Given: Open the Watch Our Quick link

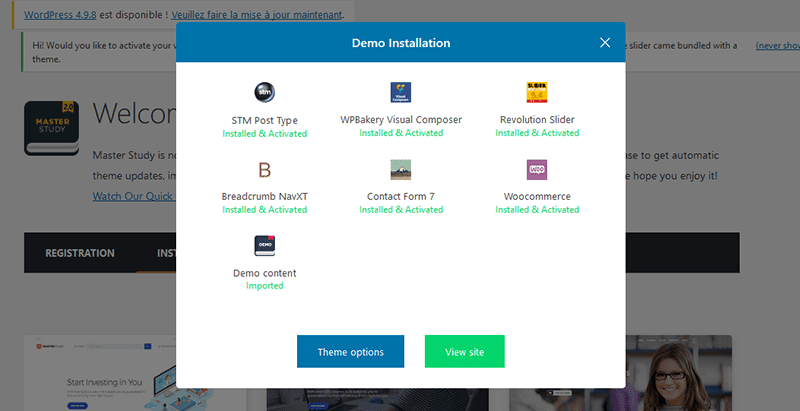Looking at the screenshot, I should point(134,196).
